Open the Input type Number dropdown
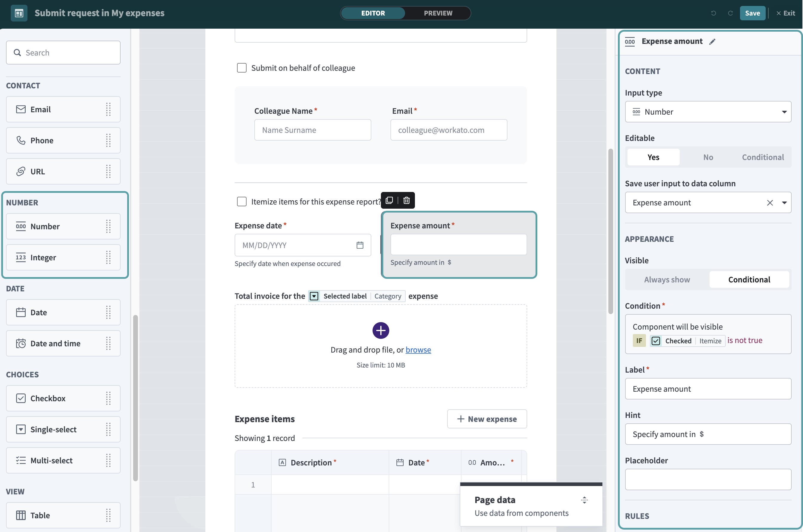 [x=708, y=112]
